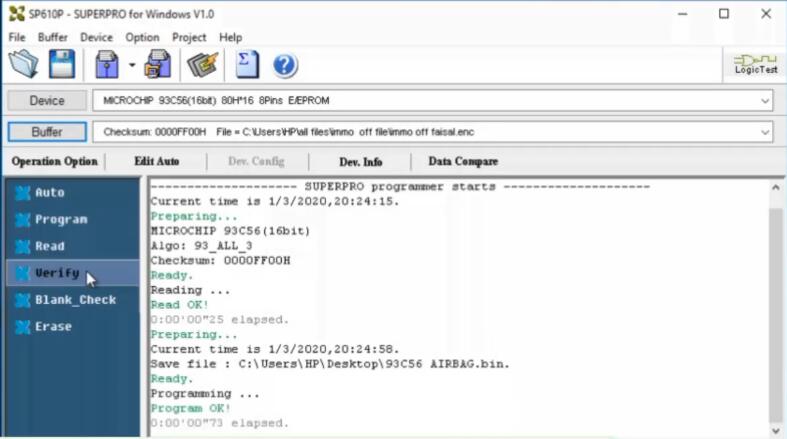
Task: Click the log vertical scrollbar thumb
Action: coord(775,316)
